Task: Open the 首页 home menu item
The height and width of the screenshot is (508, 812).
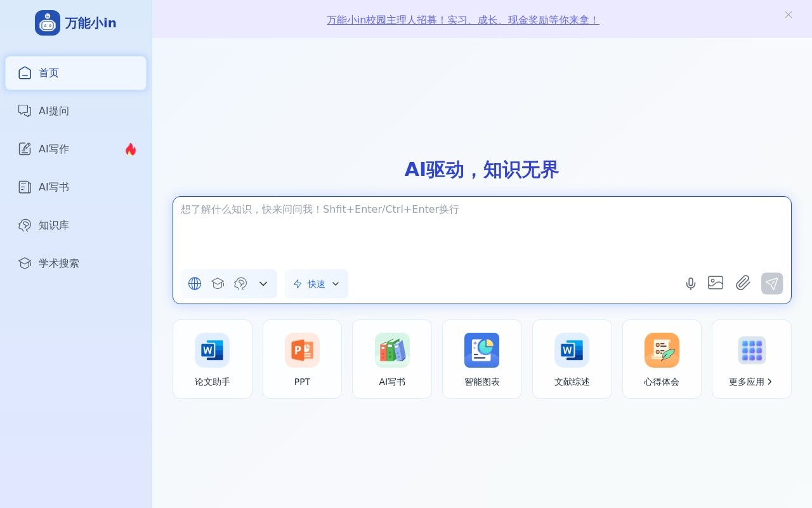Action: [75, 73]
